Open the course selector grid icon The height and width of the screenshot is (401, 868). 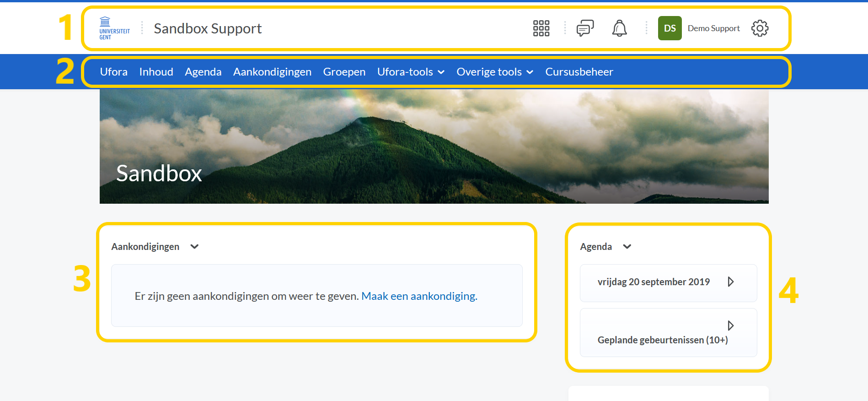(x=541, y=28)
